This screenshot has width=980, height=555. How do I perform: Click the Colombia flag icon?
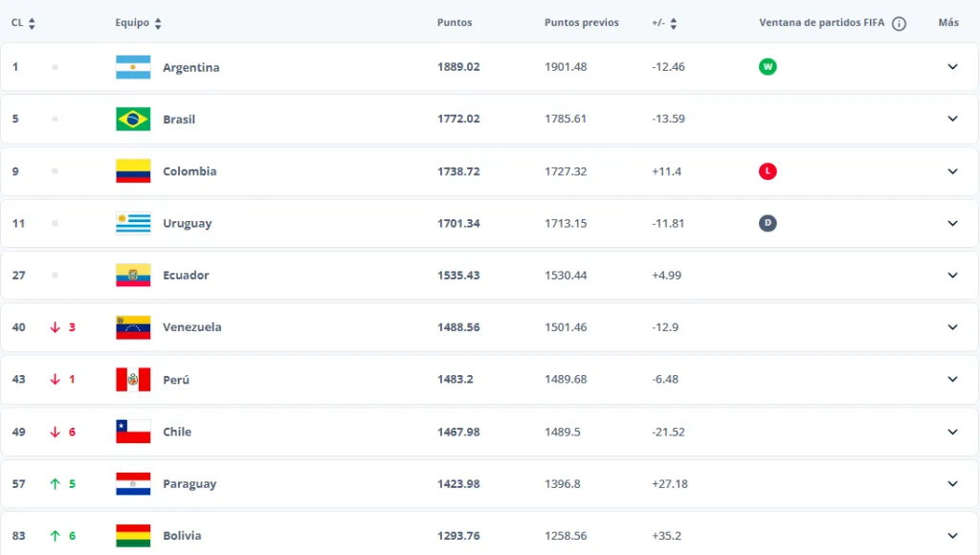[132, 171]
